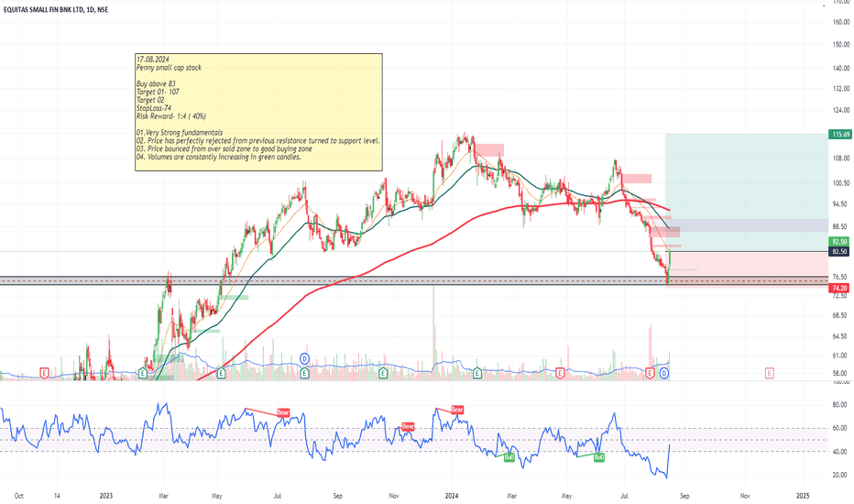
Task: Click the Oct label on the time axis
Action: click(19, 496)
